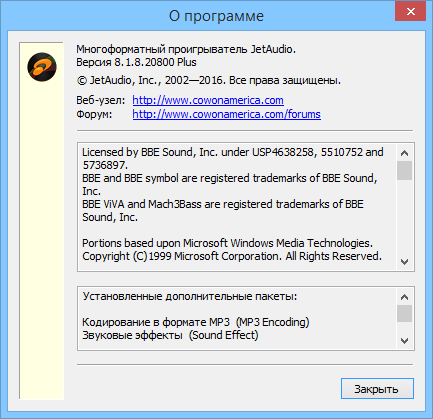Click the license scrollbar track below the thumb

pyautogui.click(x=404, y=217)
